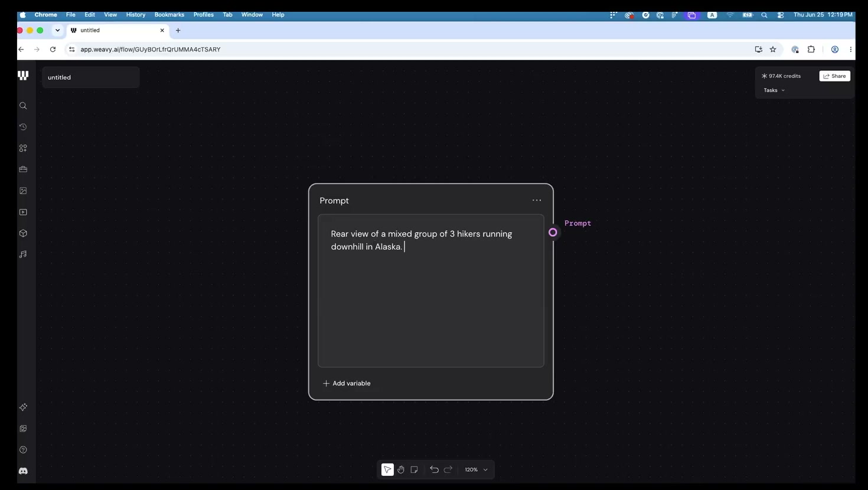Open the Edit menu

tap(90, 15)
